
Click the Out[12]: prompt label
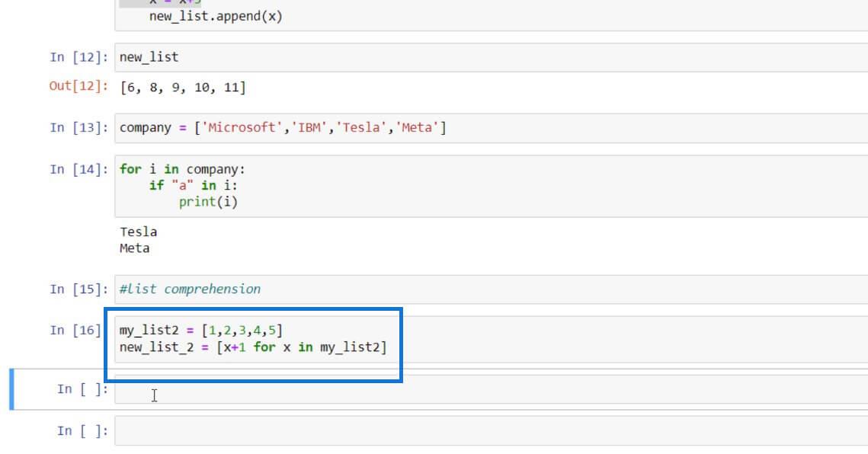coord(78,86)
